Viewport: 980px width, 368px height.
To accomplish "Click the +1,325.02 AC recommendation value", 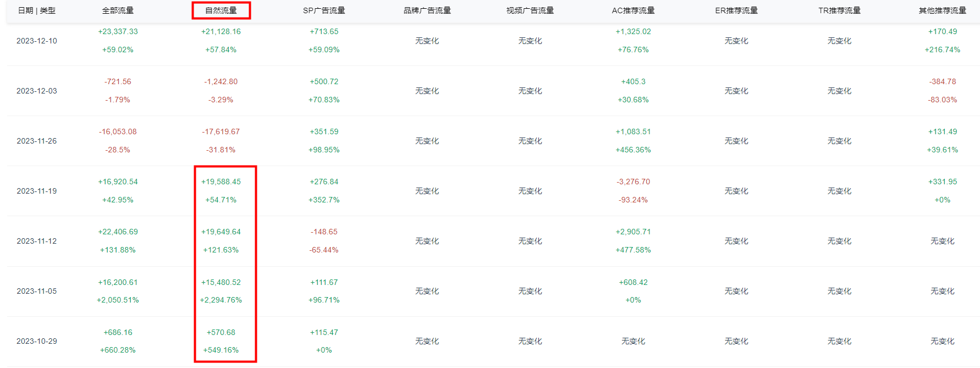I will pyautogui.click(x=634, y=31).
